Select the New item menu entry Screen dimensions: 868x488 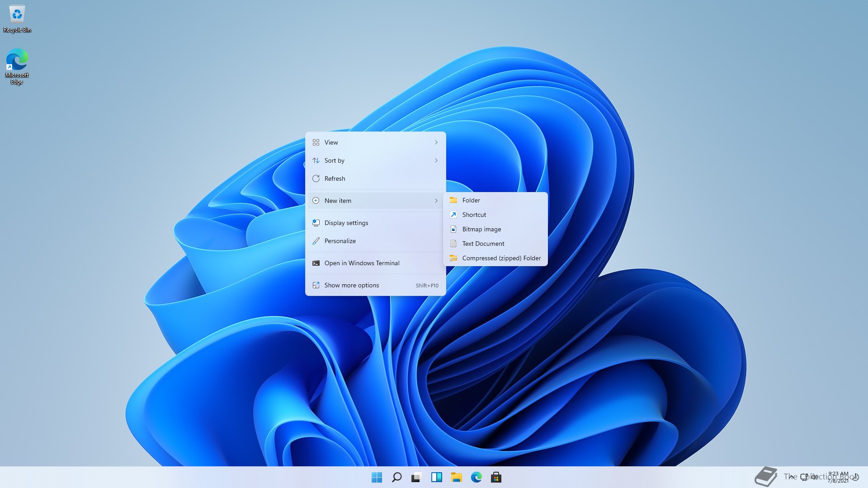coord(375,201)
